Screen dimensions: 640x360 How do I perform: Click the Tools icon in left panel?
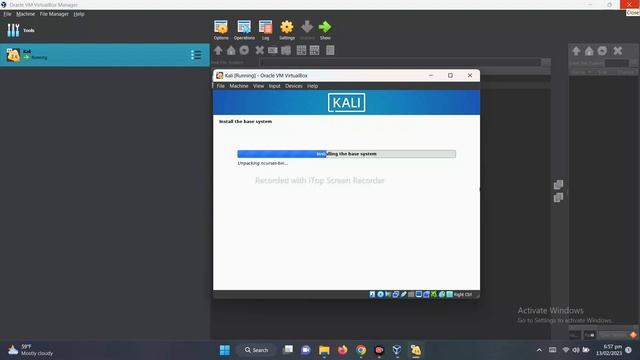click(13, 30)
